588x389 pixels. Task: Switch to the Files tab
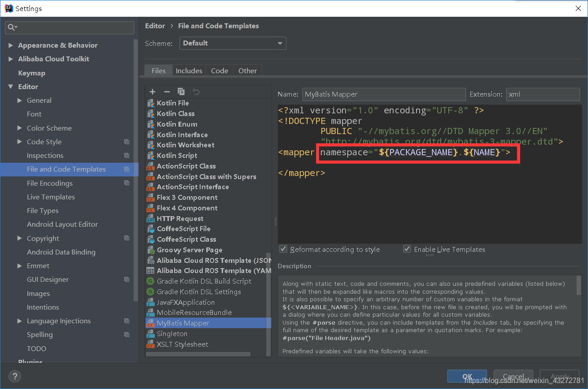point(159,71)
